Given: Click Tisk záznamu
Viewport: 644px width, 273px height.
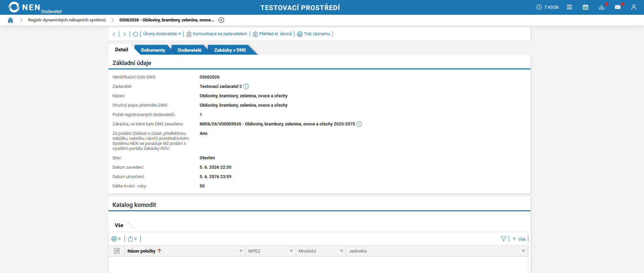Looking at the screenshot, I should point(314,34).
